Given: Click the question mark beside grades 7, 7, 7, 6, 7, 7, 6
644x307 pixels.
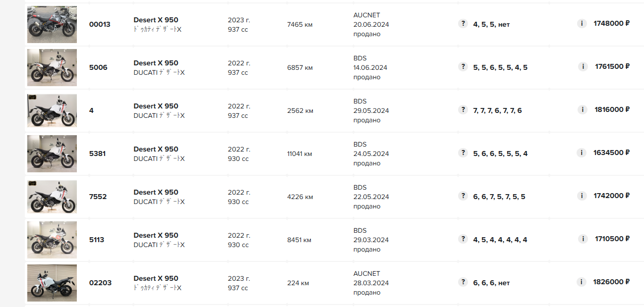Looking at the screenshot, I should [463, 110].
